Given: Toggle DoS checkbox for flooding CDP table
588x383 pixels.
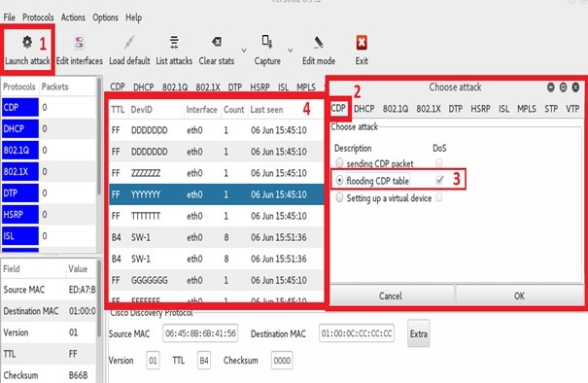Looking at the screenshot, I should tap(439, 180).
